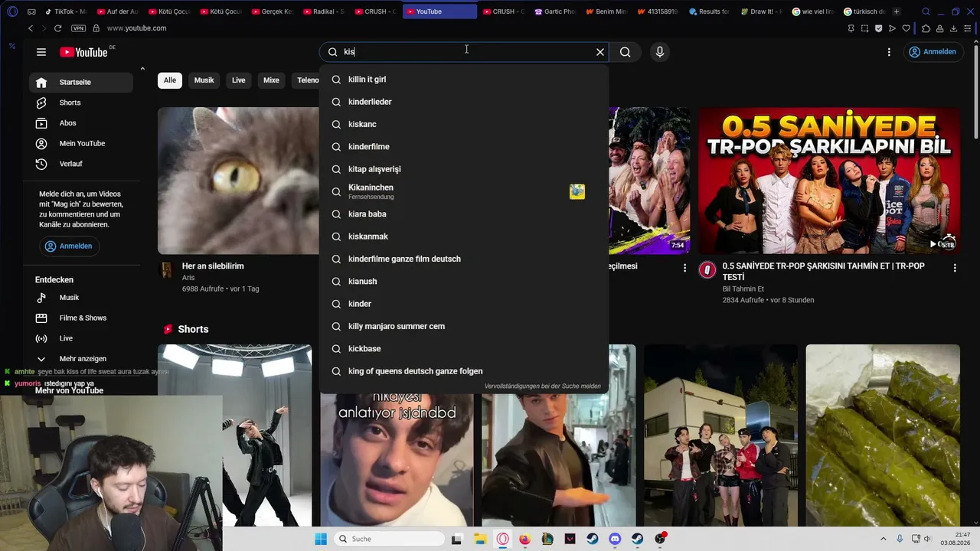Go to Startseite in the sidebar
Screen dimensions: 980x551
pos(82,82)
